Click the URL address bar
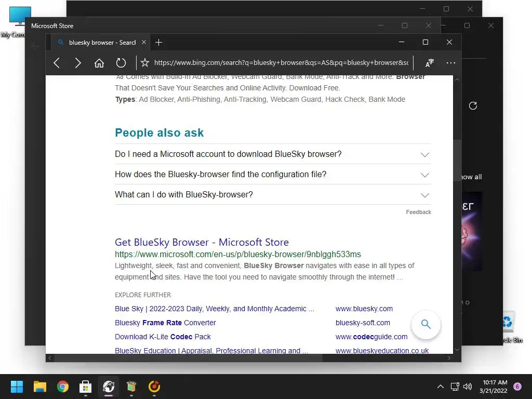532x399 pixels. click(x=281, y=63)
